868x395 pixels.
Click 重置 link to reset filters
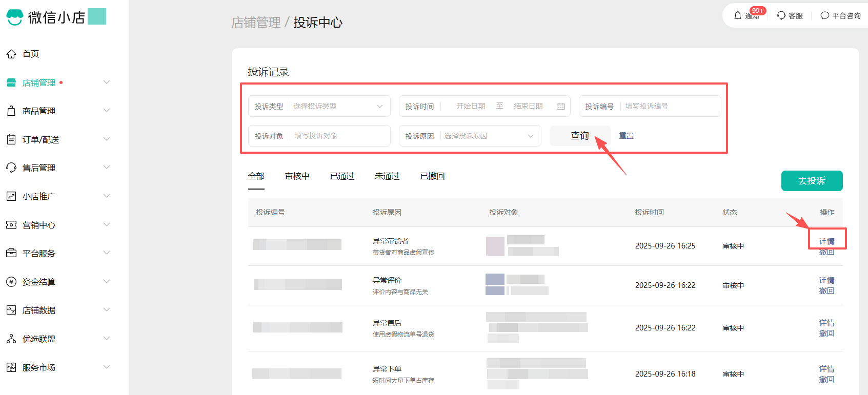point(626,136)
